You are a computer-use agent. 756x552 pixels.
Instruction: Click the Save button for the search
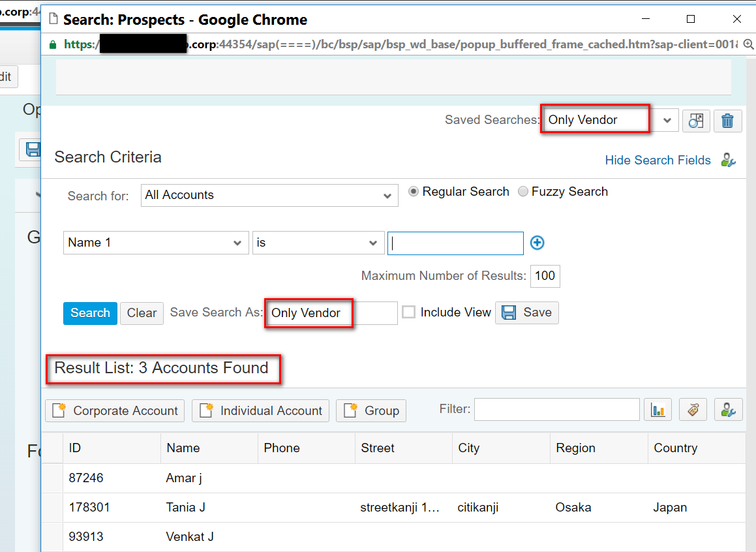coord(527,313)
